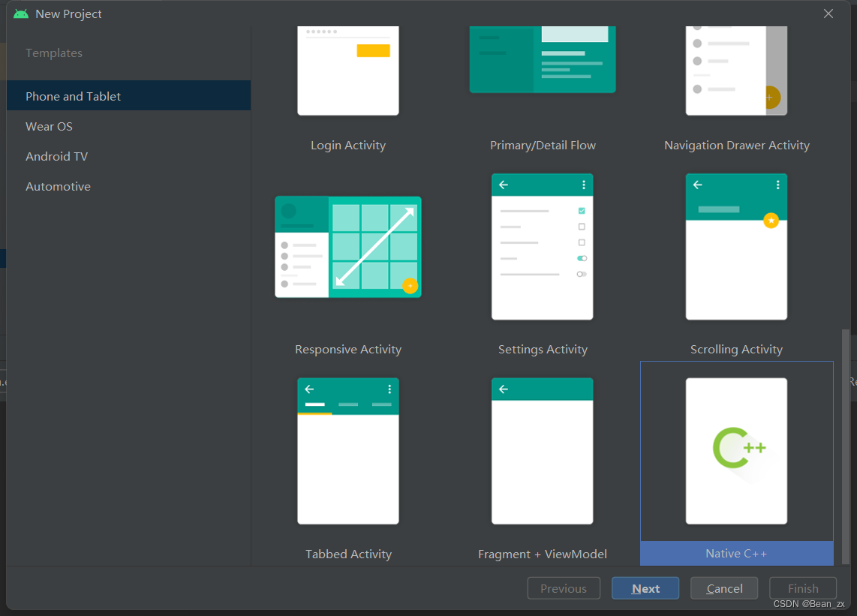857x616 pixels.
Task: Click the Finish button
Action: 803,588
